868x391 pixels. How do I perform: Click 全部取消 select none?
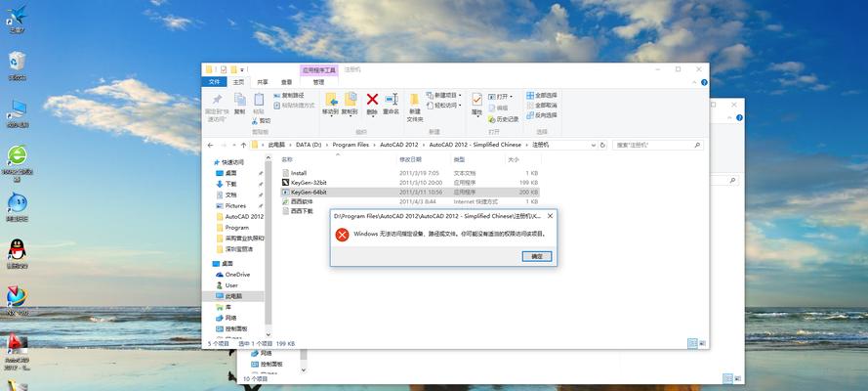coord(542,106)
